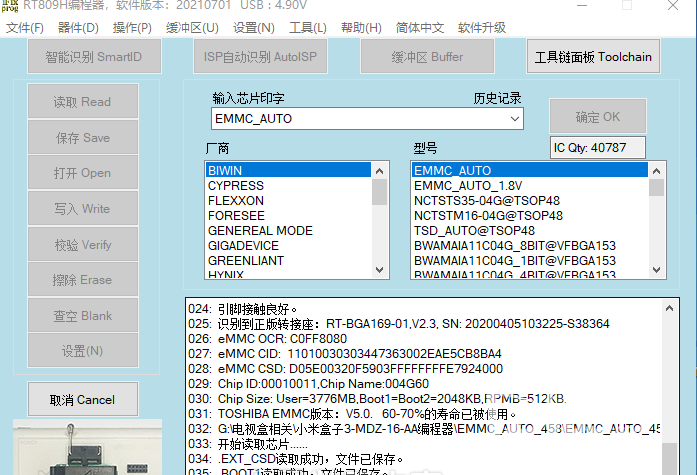This screenshot has width=697, height=475.
Task: Open the 工具(L) menu
Action: [x=308, y=28]
